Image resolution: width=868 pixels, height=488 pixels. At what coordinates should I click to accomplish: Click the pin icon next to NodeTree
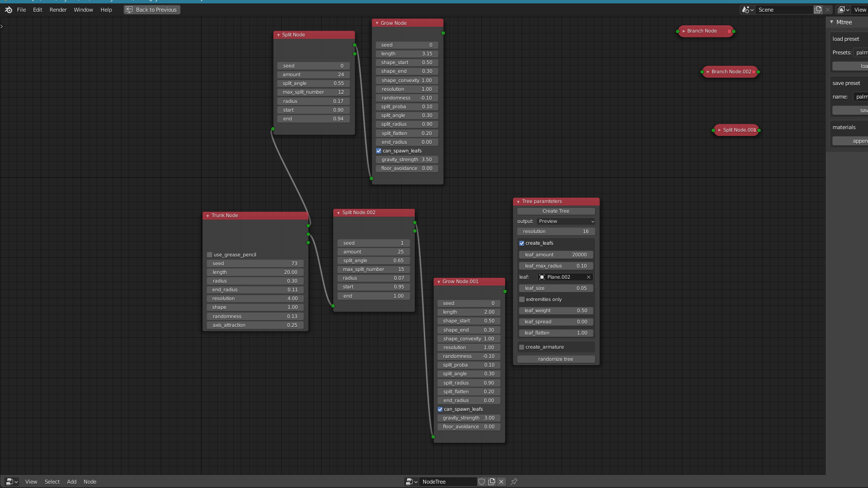[513, 481]
